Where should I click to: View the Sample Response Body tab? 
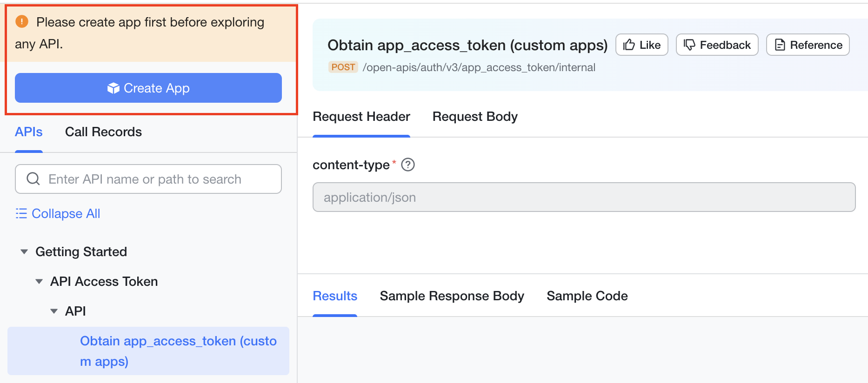pyautogui.click(x=452, y=296)
